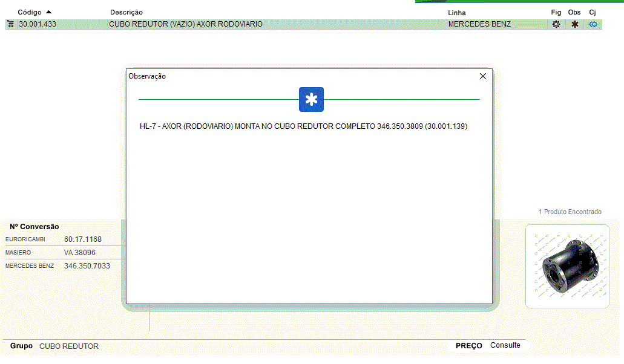This screenshot has height=364, width=624.
Task: Toggle the Código column sort arrow
Action: click(x=48, y=12)
